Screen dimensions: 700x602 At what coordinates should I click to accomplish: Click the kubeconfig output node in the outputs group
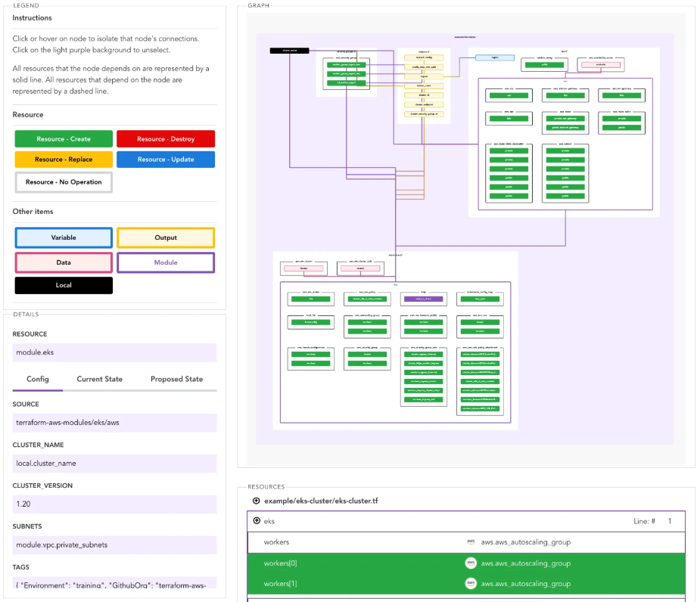(422, 57)
